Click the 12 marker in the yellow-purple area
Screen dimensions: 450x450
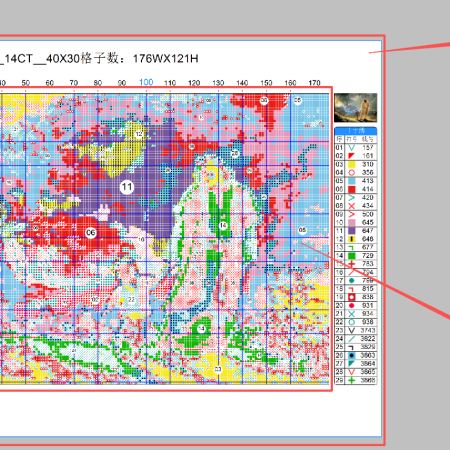pos(139,134)
